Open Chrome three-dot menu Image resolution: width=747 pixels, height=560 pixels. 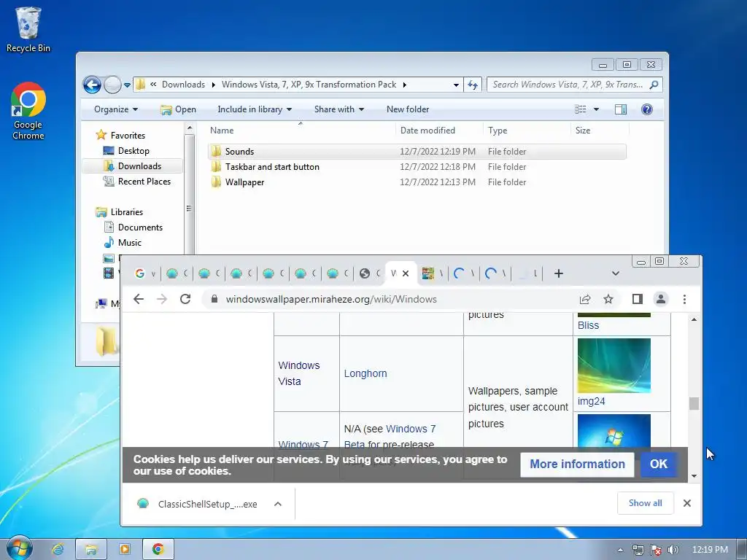[x=684, y=299]
